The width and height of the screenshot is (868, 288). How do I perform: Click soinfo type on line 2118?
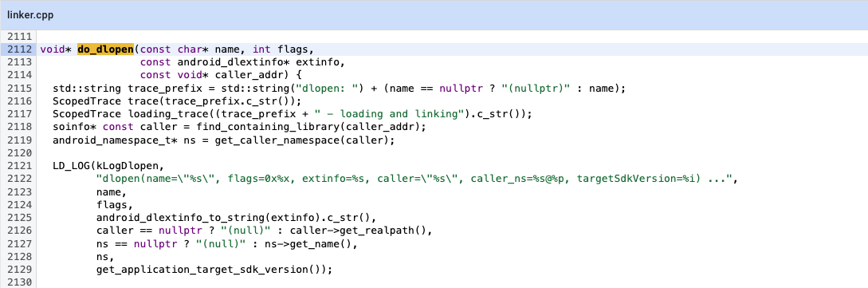pyautogui.click(x=72, y=126)
